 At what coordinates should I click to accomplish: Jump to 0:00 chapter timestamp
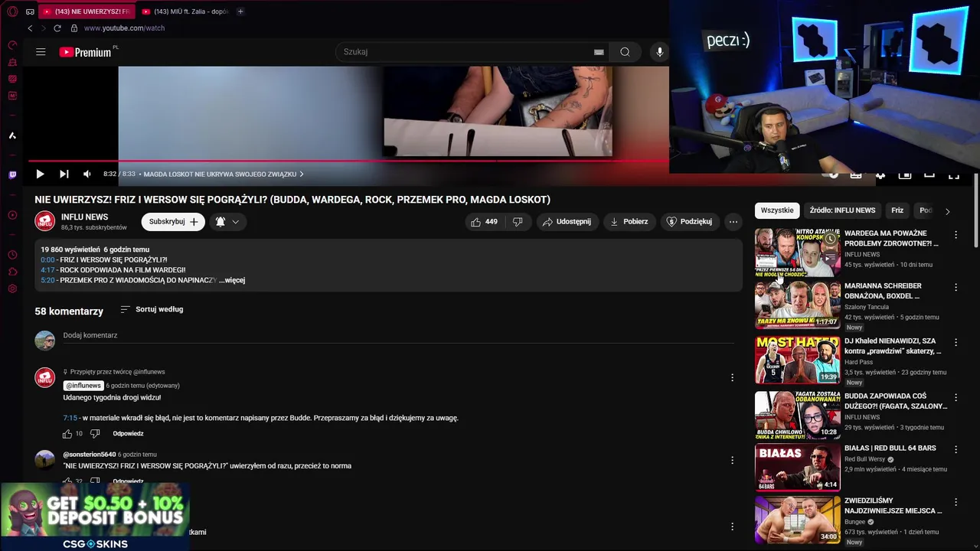47,260
